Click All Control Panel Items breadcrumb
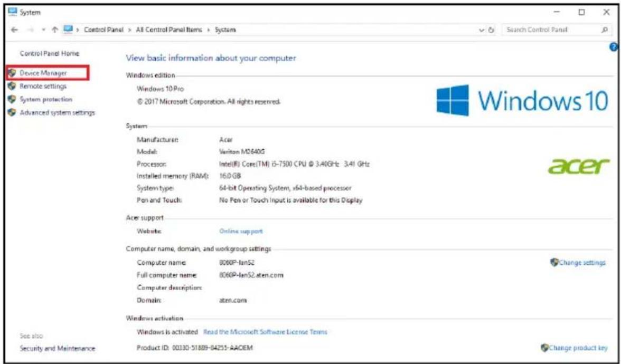This screenshot has width=621, height=364. pos(169,30)
